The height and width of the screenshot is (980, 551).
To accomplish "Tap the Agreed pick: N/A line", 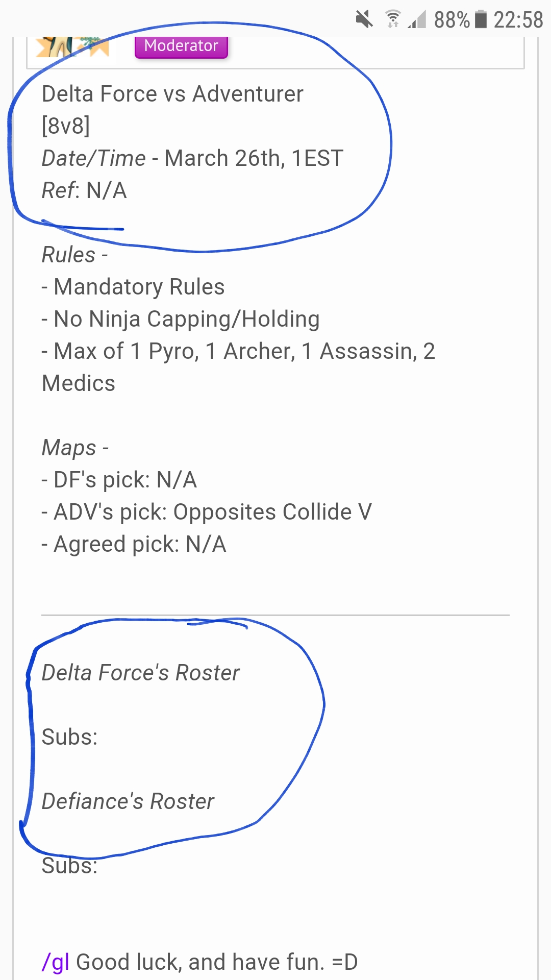I will [134, 544].
